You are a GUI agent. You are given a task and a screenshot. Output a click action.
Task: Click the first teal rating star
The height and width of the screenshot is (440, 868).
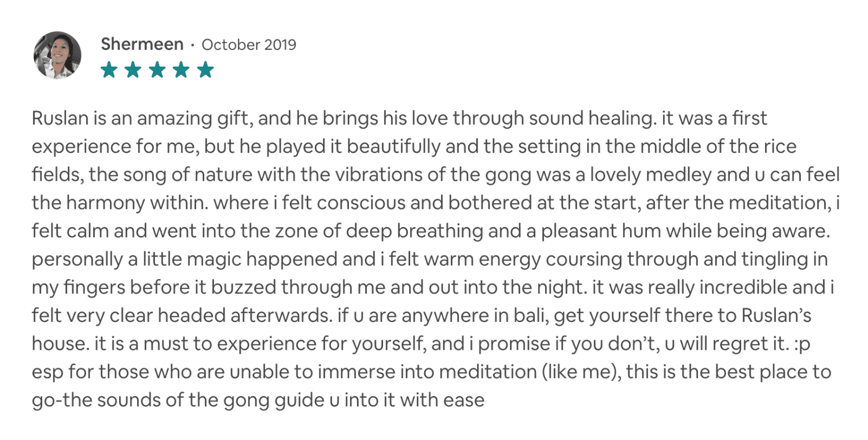click(x=109, y=71)
